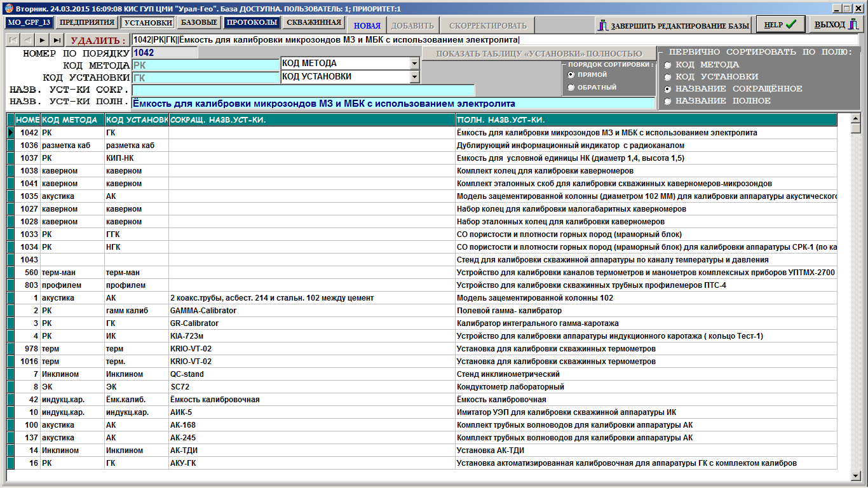Click the GR-Calibrator cell
This screenshot has height=488, width=868.
(312, 323)
